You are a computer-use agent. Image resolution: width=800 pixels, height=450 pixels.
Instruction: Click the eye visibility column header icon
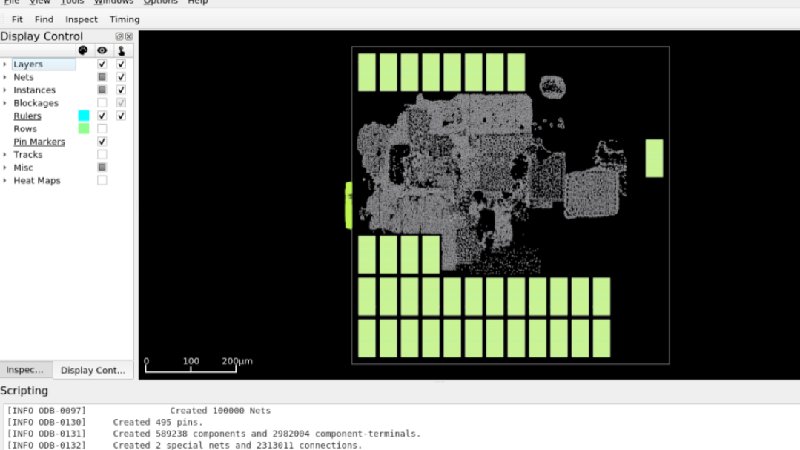point(102,50)
